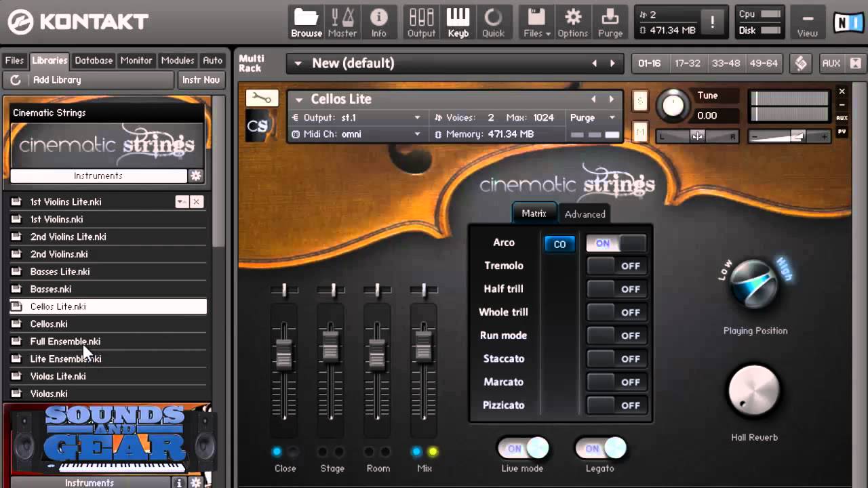
Task: Open the 1st Violins Lite row dropdown arrow
Action: (x=182, y=202)
